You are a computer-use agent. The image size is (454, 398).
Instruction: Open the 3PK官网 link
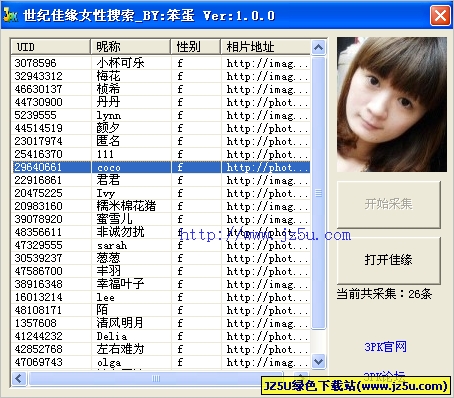(385, 347)
